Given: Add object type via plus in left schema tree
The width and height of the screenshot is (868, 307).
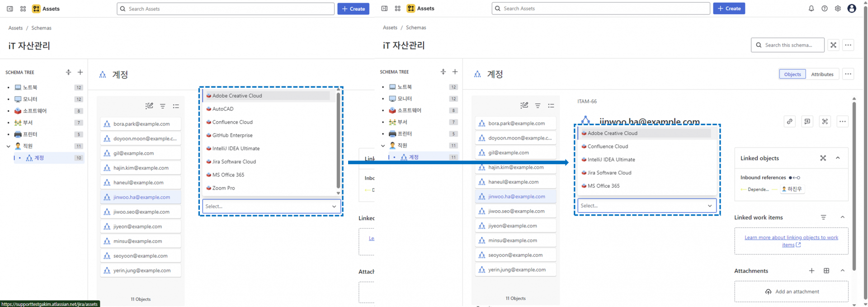Looking at the screenshot, I should pyautogui.click(x=80, y=72).
